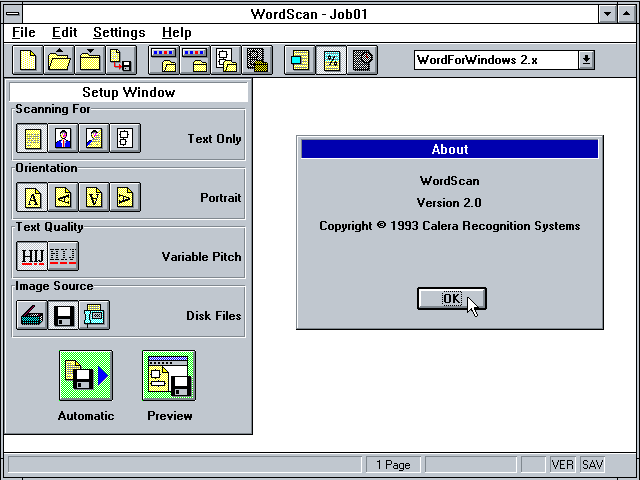Open the window control menu box
The height and width of the screenshot is (480, 640).
pos(13,14)
